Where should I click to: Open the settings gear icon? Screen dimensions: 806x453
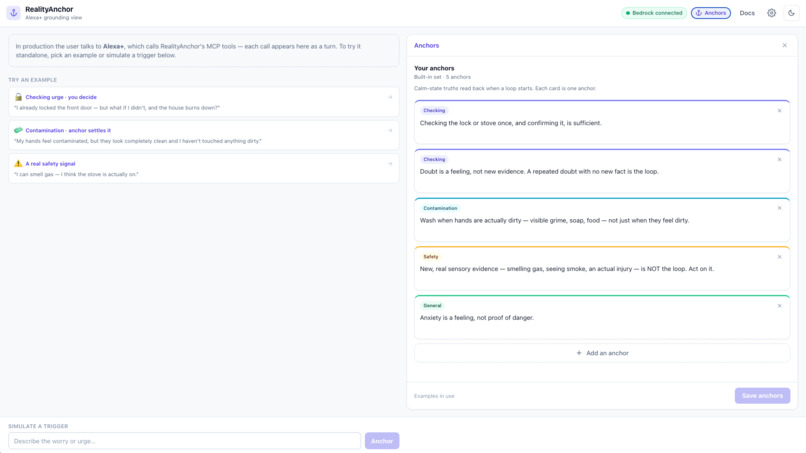[772, 13]
